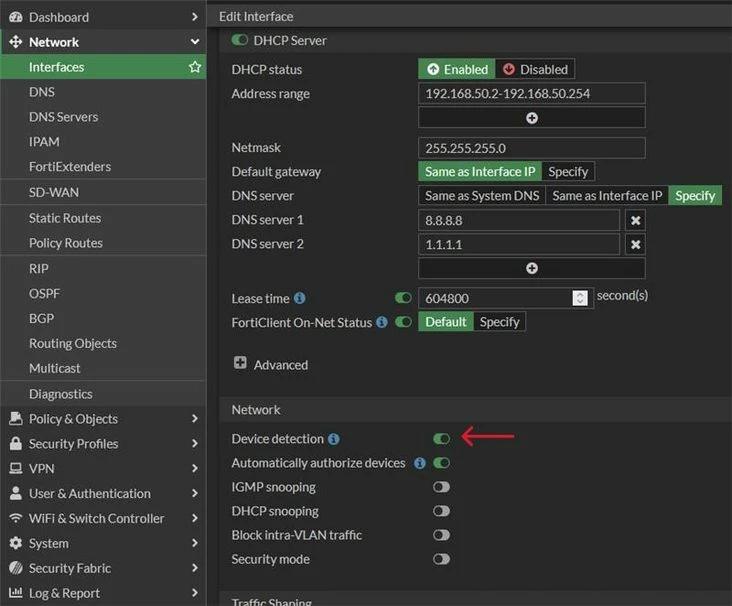
Task: Click the Lease time stepper arrows
Action: 580,298
